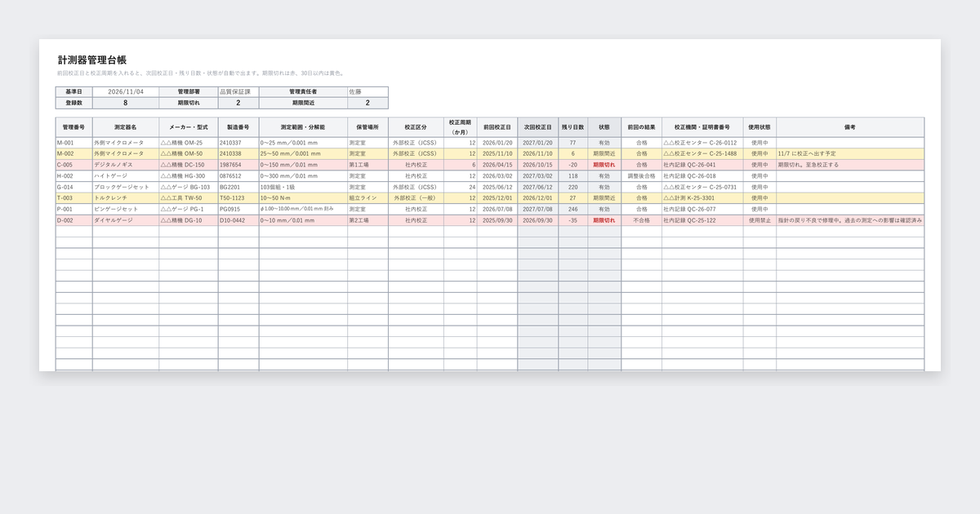Select range cell 0〜300 mm／0.01 mm
The width and height of the screenshot is (980, 514).
303,176
